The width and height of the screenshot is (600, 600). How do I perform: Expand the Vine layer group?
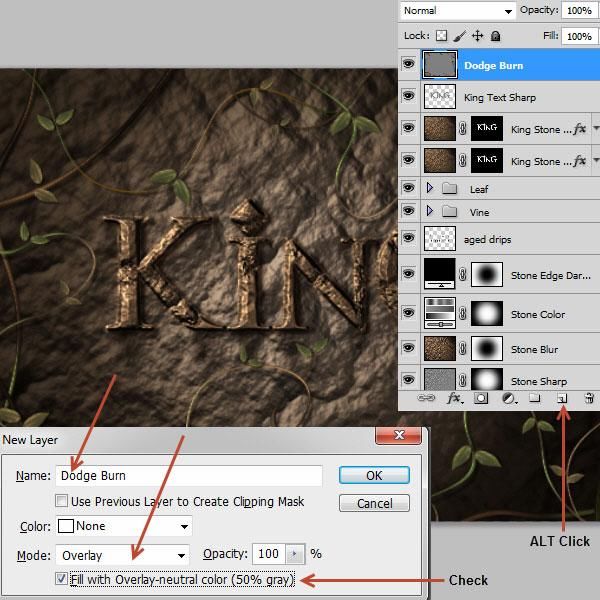(430, 210)
